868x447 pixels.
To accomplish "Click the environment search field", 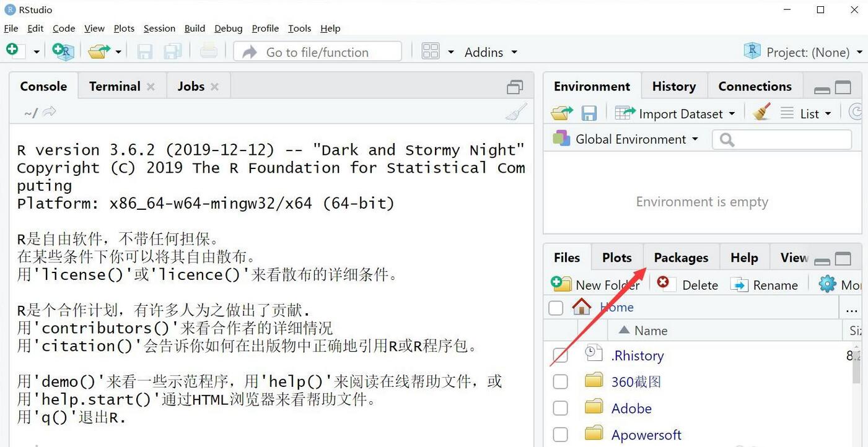I will (x=782, y=139).
